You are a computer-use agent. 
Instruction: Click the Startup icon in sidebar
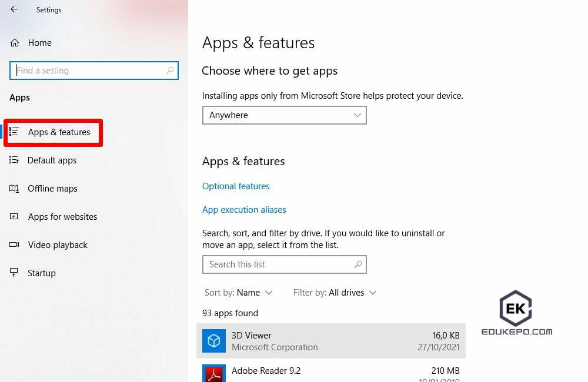click(14, 273)
